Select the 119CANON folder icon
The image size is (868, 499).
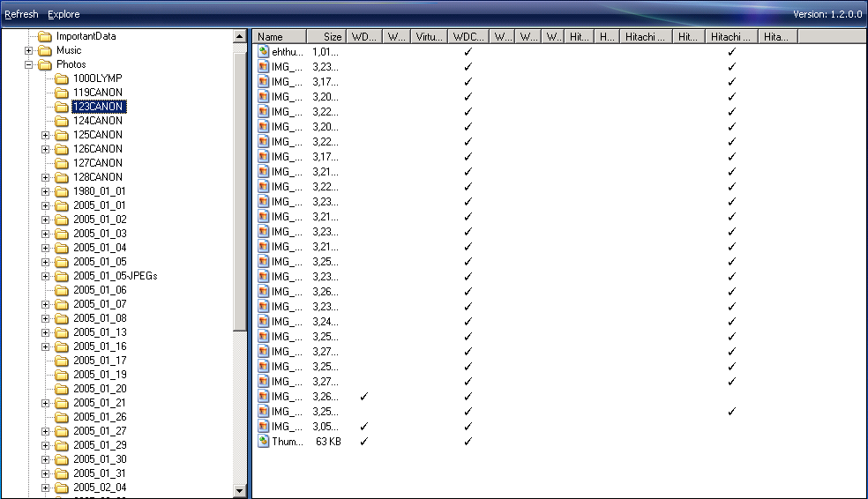click(62, 93)
